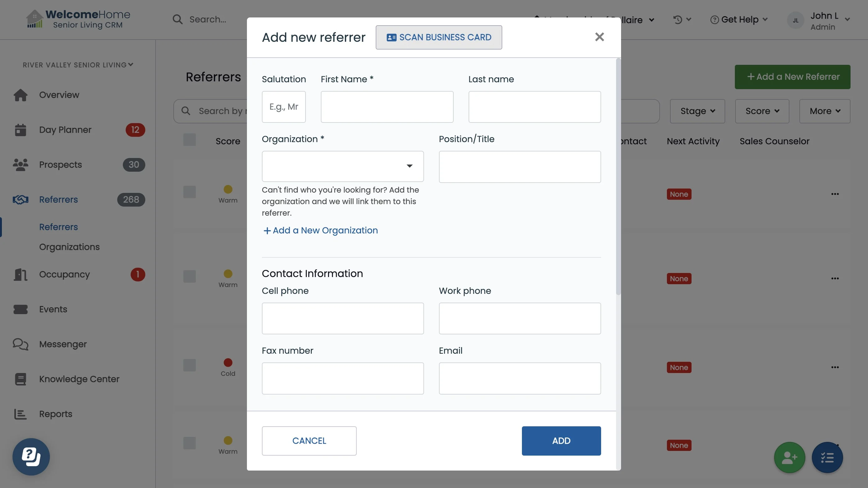Image resolution: width=868 pixels, height=488 pixels.
Task: Click Scan Business Card button
Action: click(x=439, y=37)
